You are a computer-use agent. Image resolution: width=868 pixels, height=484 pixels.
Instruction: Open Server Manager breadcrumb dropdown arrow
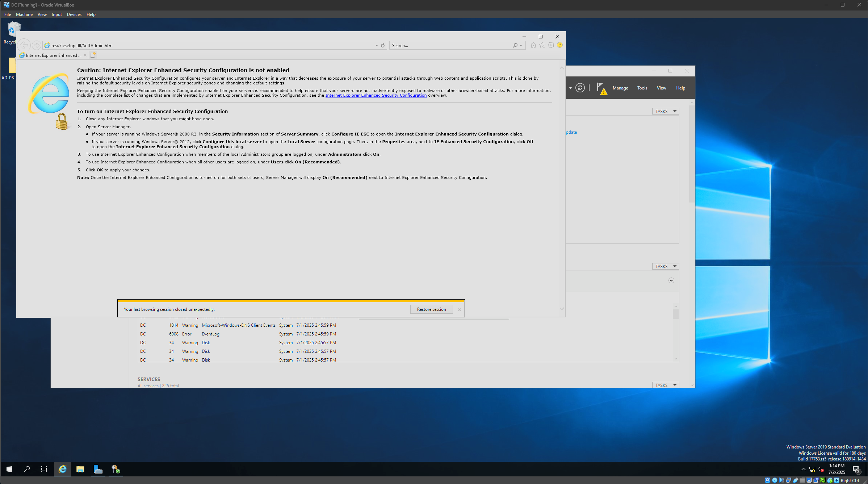coord(570,88)
